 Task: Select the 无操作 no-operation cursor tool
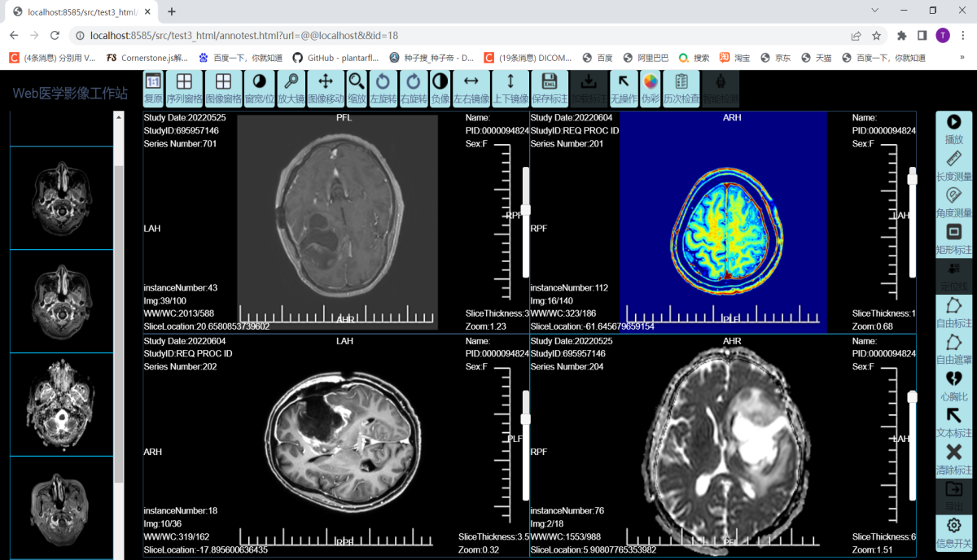[624, 89]
